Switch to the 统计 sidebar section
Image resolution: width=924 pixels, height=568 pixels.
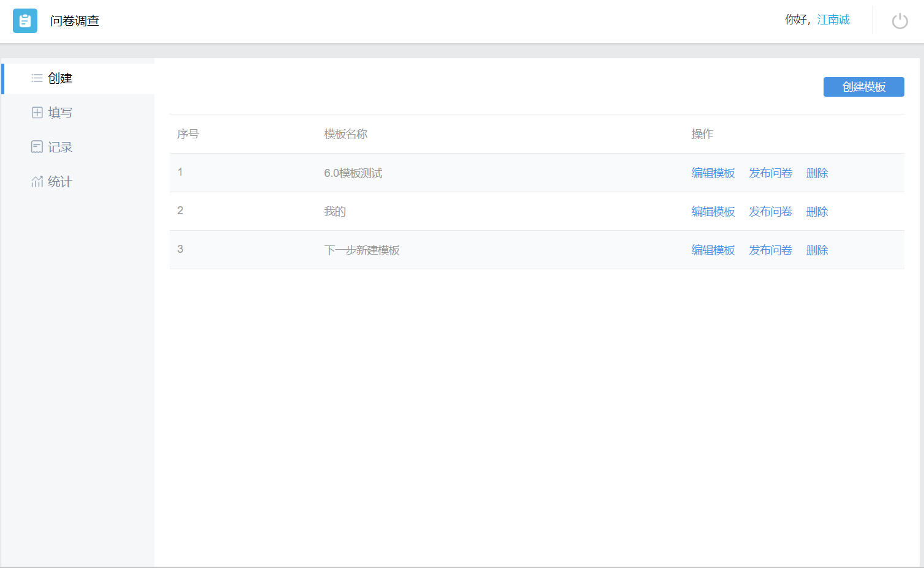pos(60,182)
